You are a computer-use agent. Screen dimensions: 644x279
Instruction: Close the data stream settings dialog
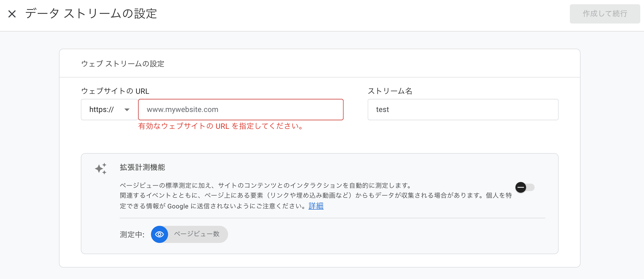(x=12, y=14)
